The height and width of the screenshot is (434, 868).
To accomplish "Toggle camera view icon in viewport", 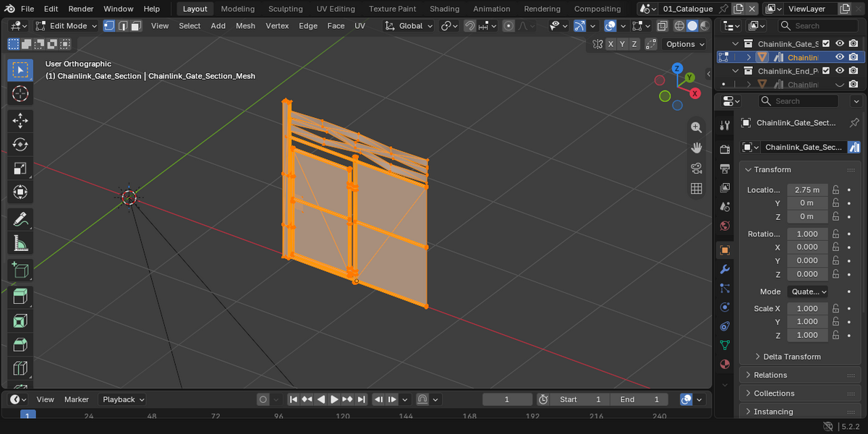I will 697,169.
